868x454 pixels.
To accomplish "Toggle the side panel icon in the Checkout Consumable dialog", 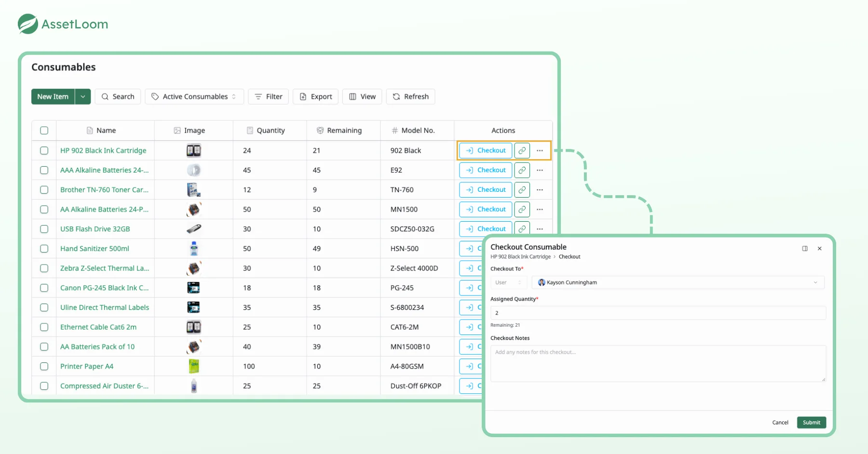I will 805,249.
